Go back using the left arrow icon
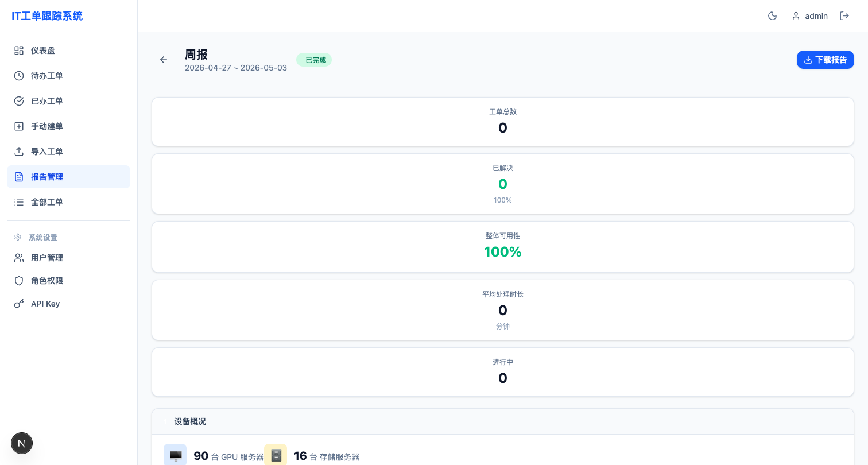This screenshot has height=465, width=868. [164, 60]
